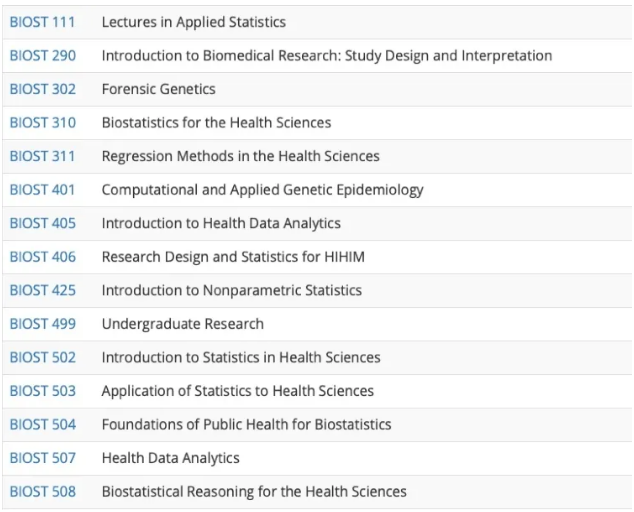
Task: Open BIOST 499 Undergraduate Research link
Action: click(42, 324)
